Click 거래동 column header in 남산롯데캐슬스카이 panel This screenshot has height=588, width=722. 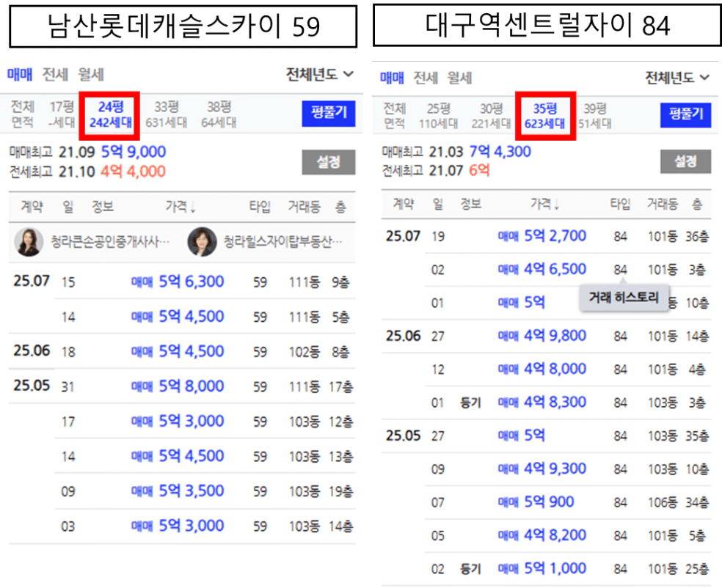click(x=304, y=207)
